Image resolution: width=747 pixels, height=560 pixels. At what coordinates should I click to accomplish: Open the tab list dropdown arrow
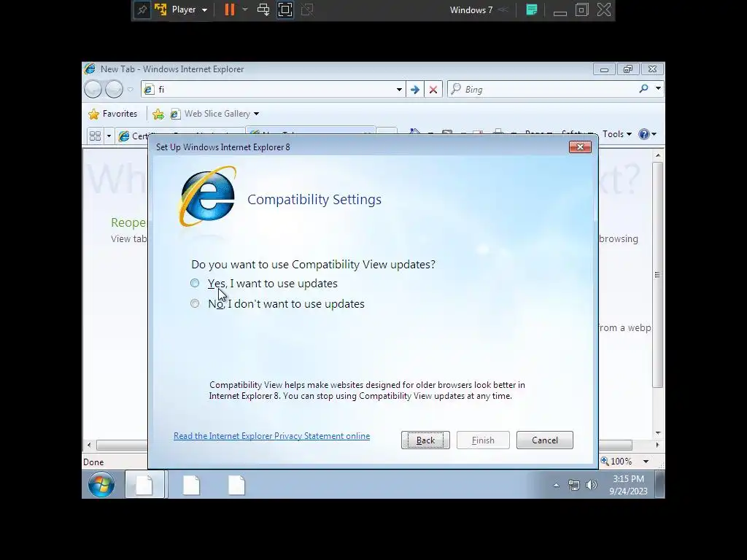109,136
